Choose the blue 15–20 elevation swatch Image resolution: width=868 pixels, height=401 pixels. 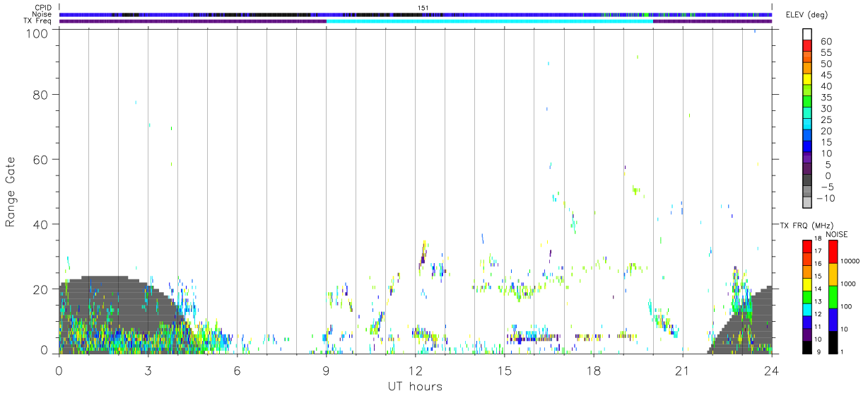[807, 135]
